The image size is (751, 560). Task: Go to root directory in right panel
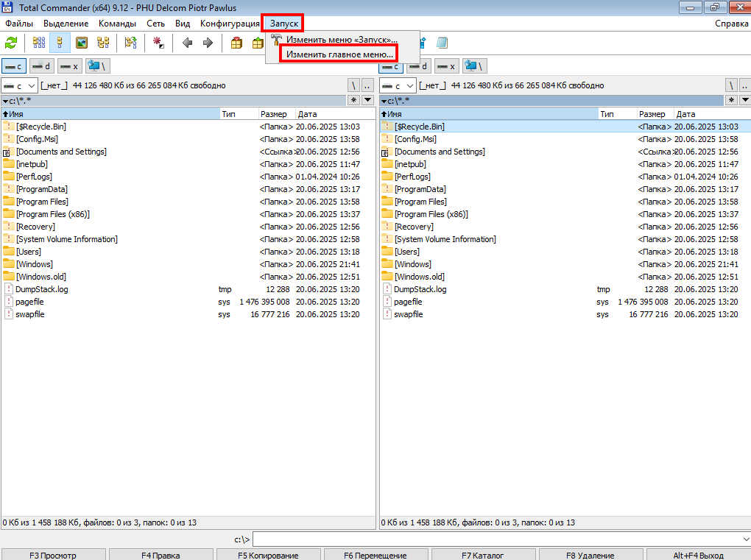731,85
